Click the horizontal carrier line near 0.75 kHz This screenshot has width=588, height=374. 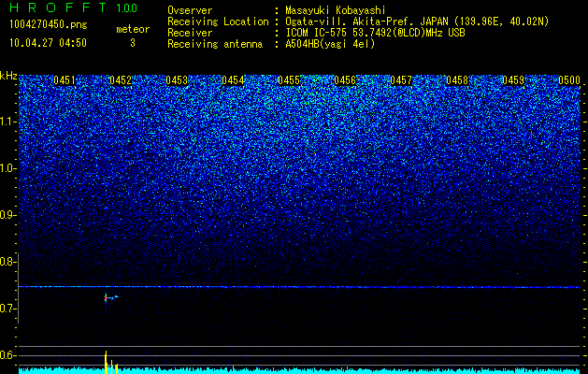coord(299,287)
